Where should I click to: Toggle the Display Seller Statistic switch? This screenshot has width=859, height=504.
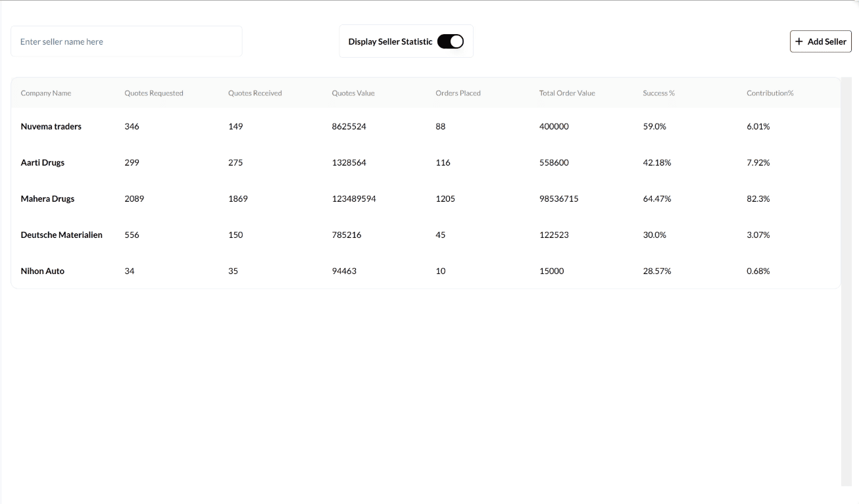click(451, 41)
